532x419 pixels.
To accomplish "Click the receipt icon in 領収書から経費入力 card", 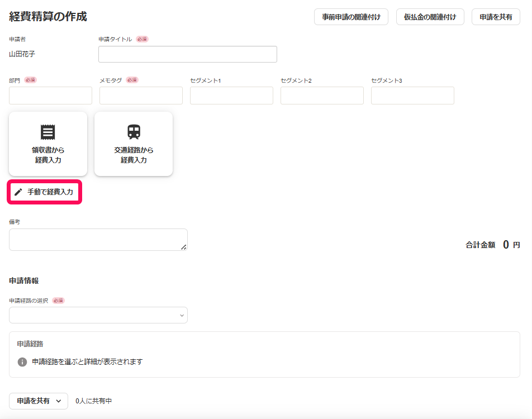I will tap(48, 132).
